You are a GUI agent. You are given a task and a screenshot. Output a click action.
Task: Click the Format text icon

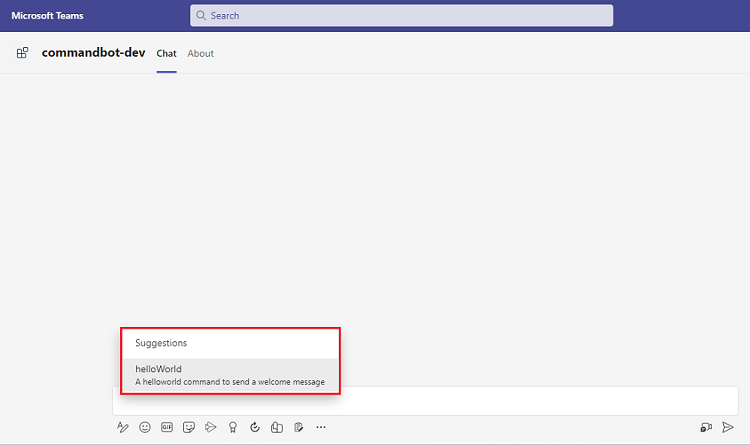point(123,427)
